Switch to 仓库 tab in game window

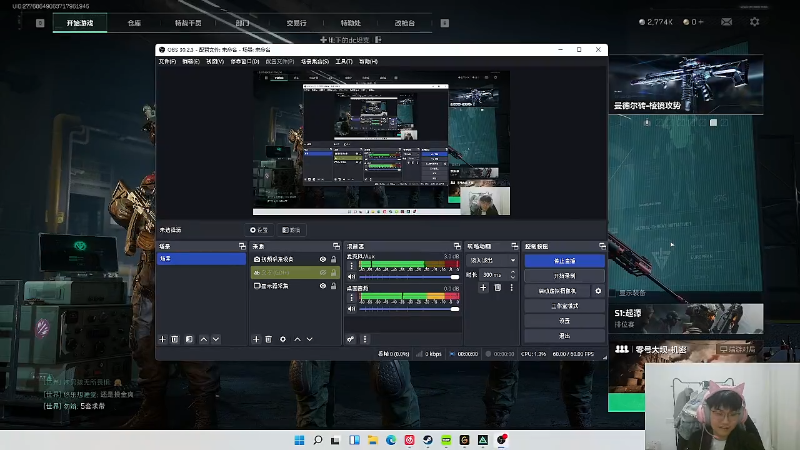[x=134, y=23]
